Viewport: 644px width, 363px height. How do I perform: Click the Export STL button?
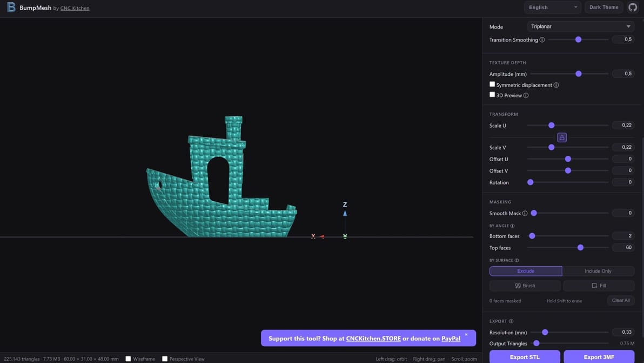[525, 357]
